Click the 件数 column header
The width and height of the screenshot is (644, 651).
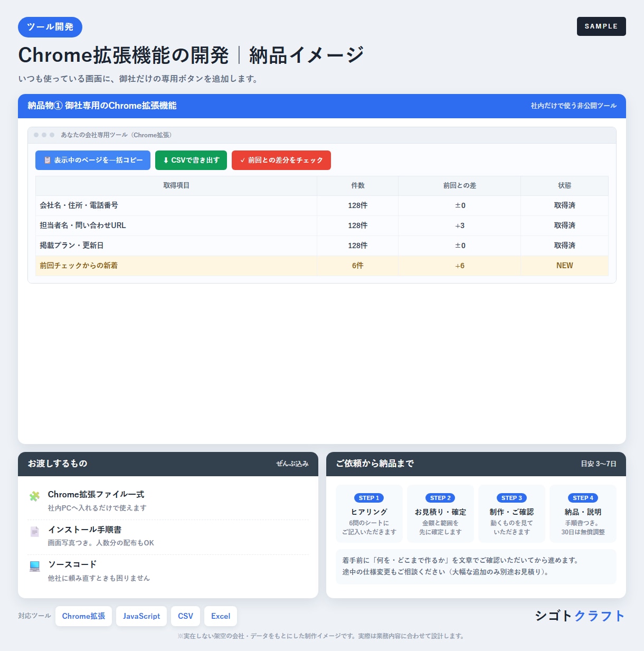click(358, 186)
